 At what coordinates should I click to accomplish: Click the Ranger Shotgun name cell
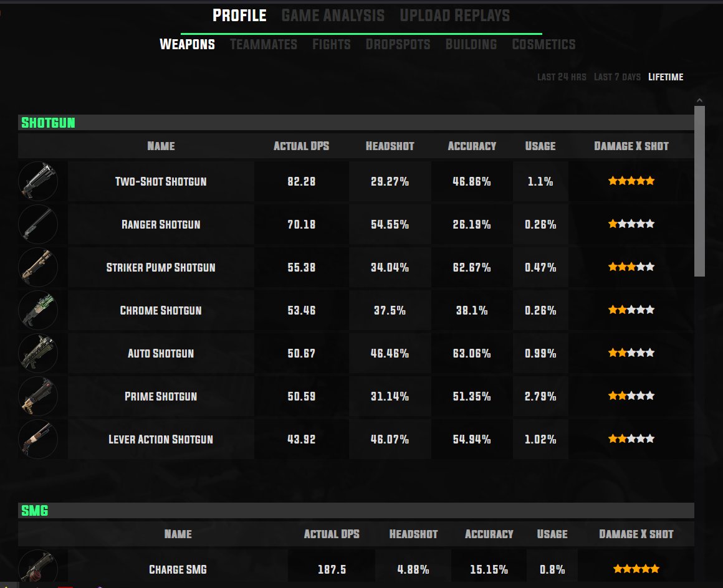click(x=161, y=224)
